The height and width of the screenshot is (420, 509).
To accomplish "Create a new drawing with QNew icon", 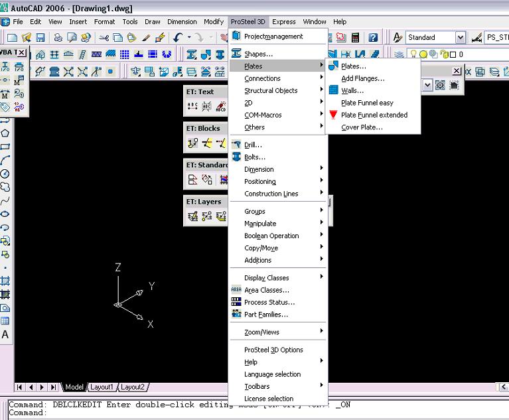I will [x=12, y=38].
